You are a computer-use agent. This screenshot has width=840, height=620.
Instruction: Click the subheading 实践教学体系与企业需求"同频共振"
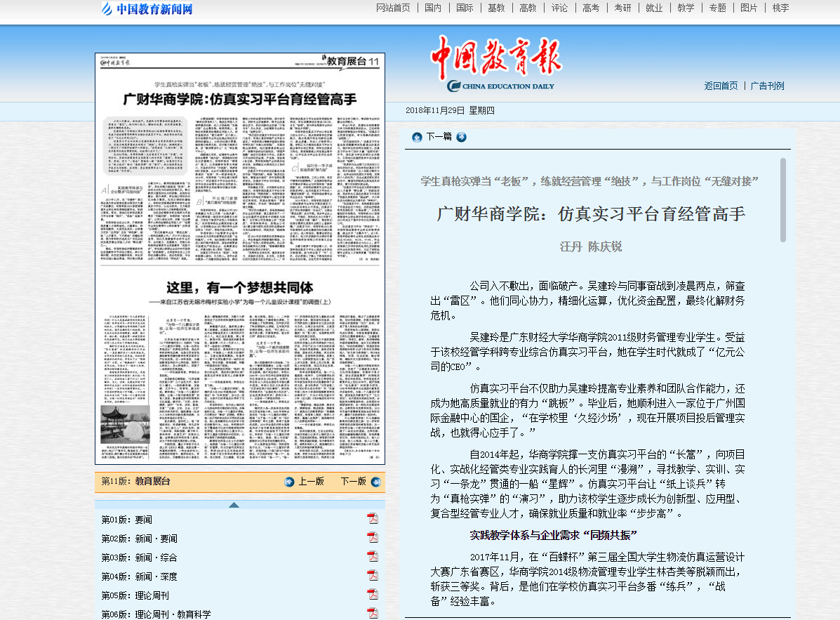554,535
